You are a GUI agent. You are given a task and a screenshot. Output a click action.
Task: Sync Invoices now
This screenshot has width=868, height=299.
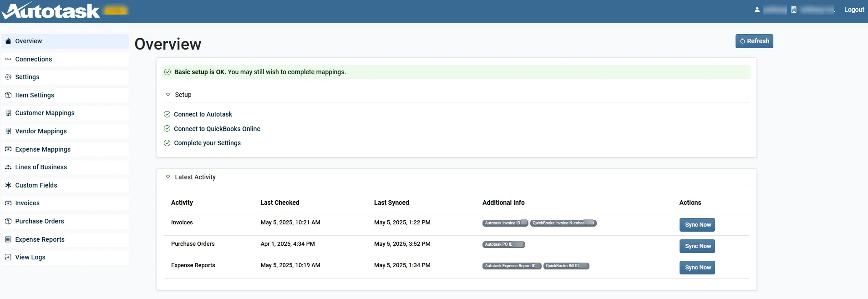pos(697,225)
